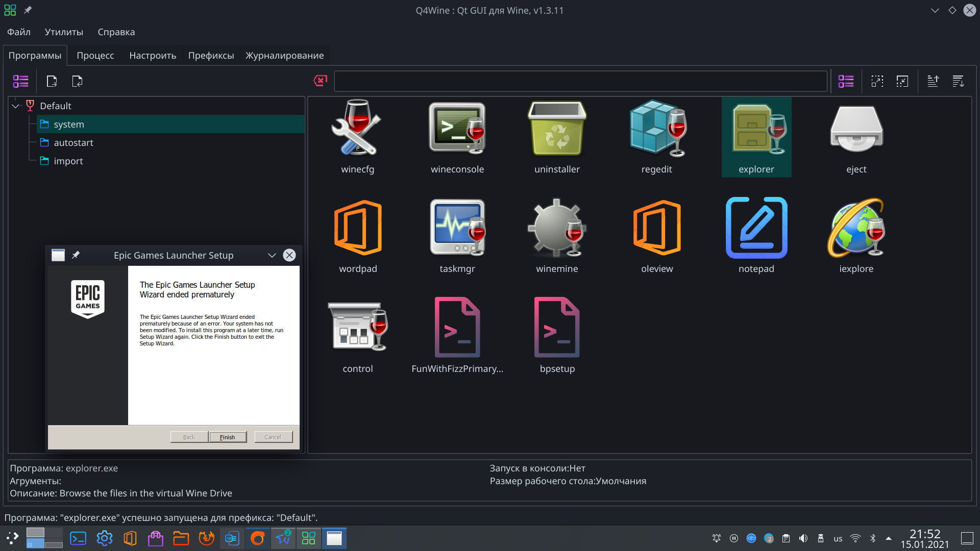
Task: Click Cancel in the Epic Games setup
Action: click(273, 437)
